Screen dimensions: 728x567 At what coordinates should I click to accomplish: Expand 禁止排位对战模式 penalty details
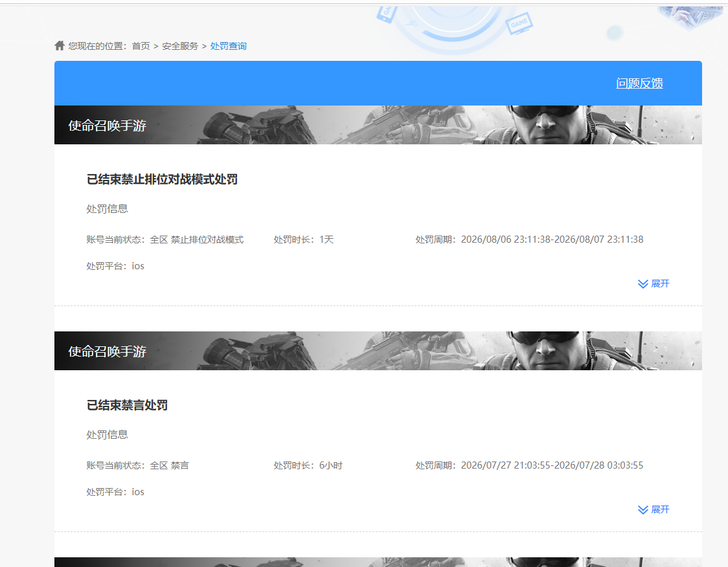tap(654, 283)
